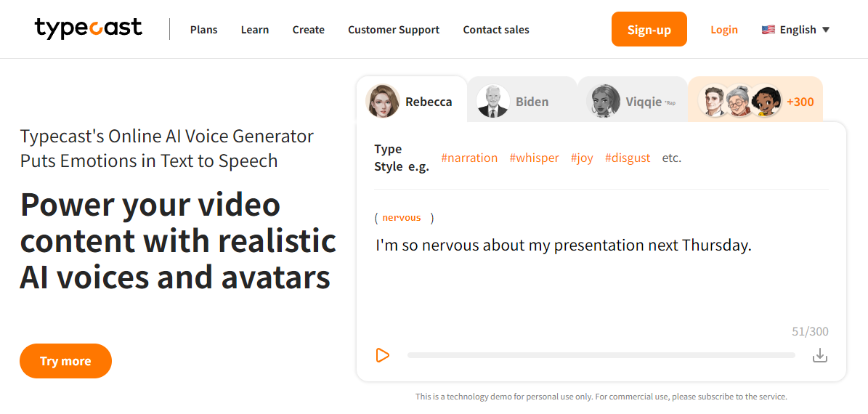This screenshot has height=414, width=868.
Task: Edit the nervous emotion tag
Action: pyautogui.click(x=402, y=217)
